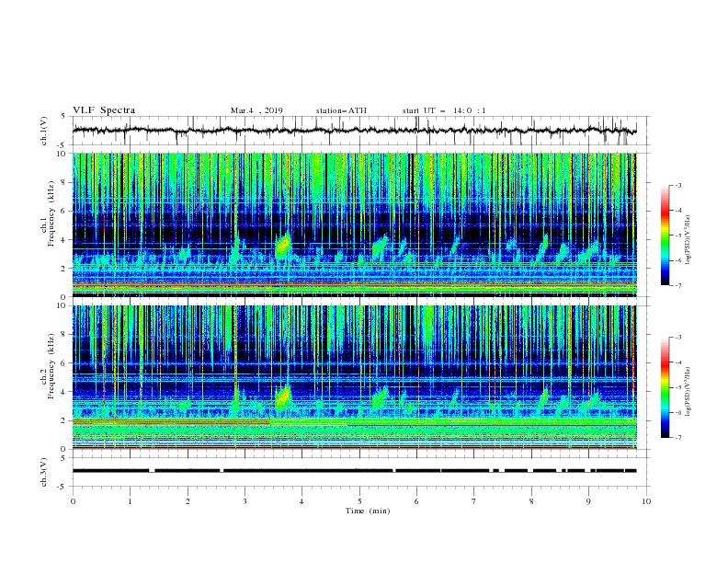The height and width of the screenshot is (563, 728).
Task: Select the ch.2 colorbar "log(PSD)(V²/Hz)" label
Action: point(688,393)
